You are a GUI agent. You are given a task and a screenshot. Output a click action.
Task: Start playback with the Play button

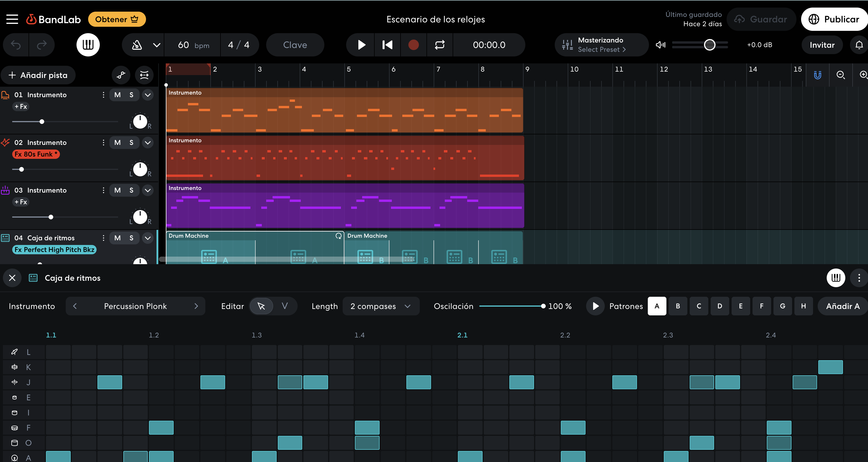coord(361,45)
